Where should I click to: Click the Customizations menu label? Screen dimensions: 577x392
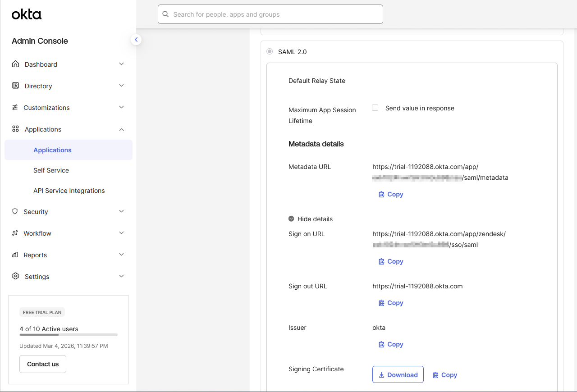[46, 108]
